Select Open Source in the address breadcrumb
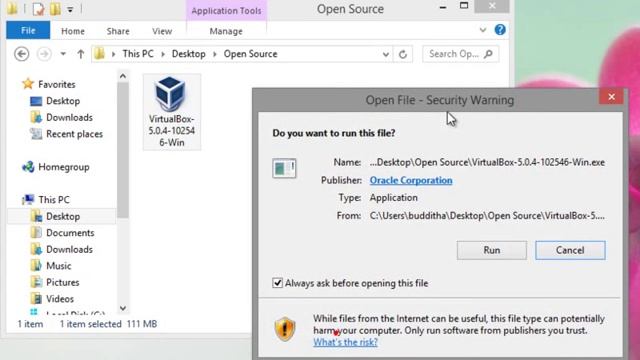The width and height of the screenshot is (640, 360). tap(250, 54)
